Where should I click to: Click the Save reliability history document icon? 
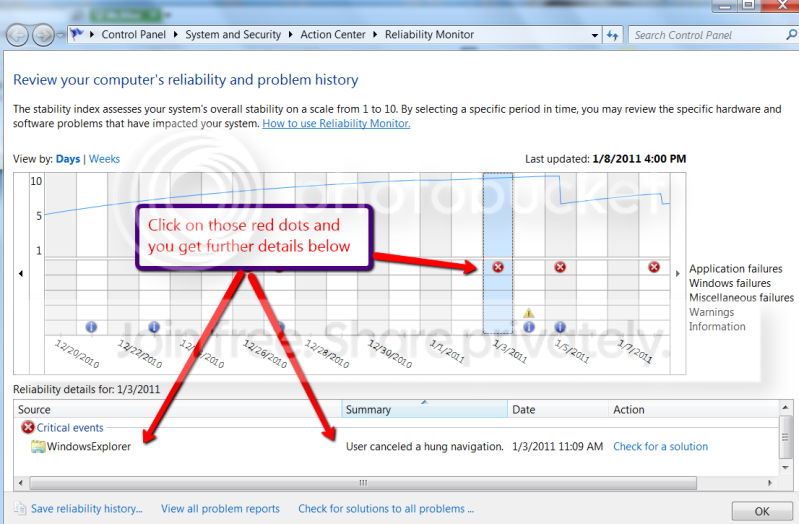[x=20, y=508]
